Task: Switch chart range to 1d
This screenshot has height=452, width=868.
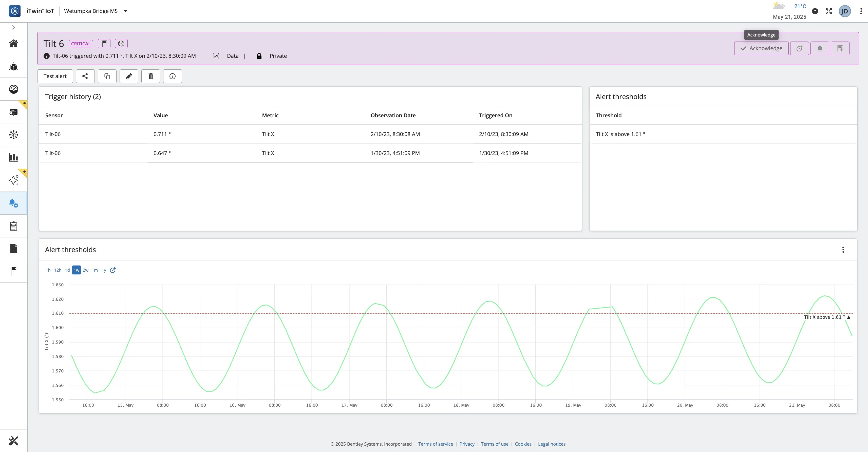Action: tap(67, 270)
